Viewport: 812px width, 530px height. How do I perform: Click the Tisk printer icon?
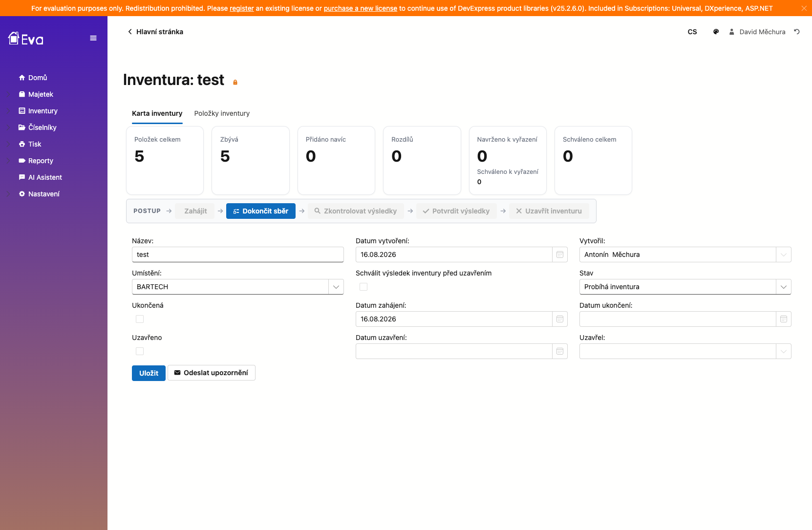click(22, 144)
